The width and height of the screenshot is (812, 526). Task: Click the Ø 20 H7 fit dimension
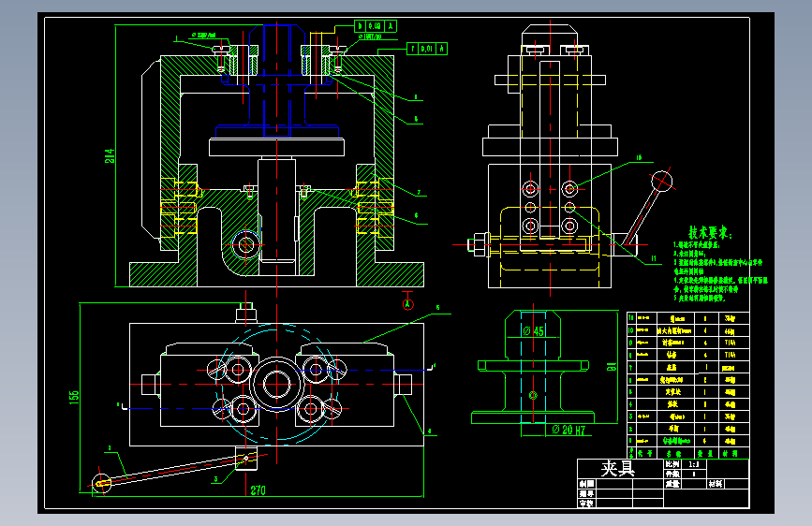(568, 430)
